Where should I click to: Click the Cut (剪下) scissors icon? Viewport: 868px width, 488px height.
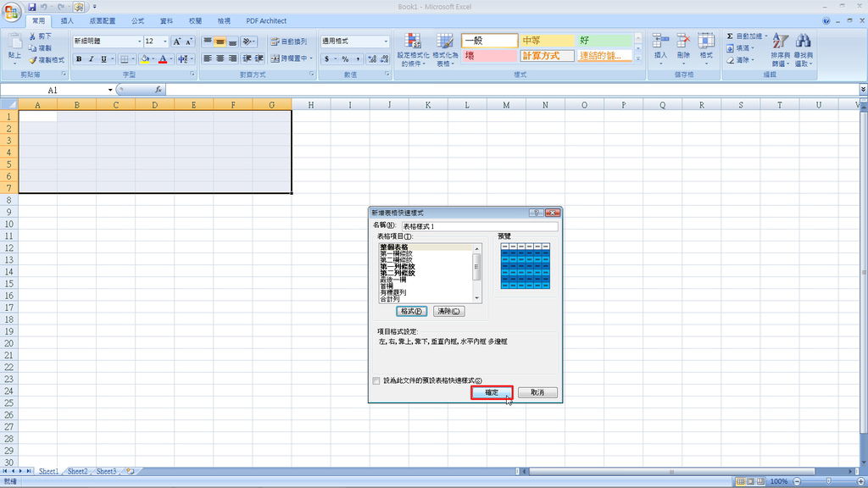pyautogui.click(x=33, y=36)
